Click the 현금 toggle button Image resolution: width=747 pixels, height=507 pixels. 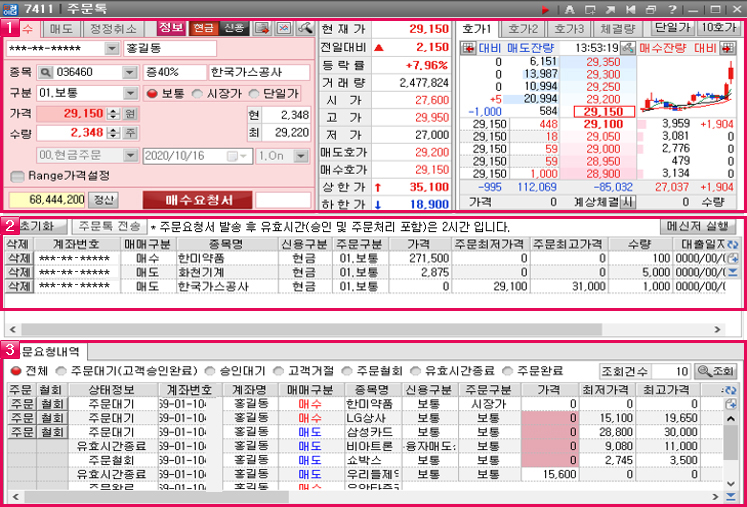[x=203, y=28]
